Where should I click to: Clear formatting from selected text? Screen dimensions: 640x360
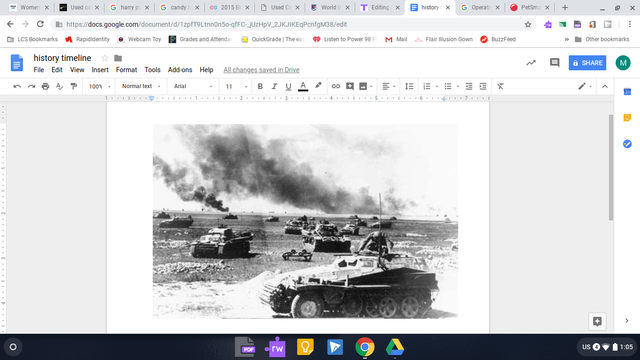[x=500, y=86]
